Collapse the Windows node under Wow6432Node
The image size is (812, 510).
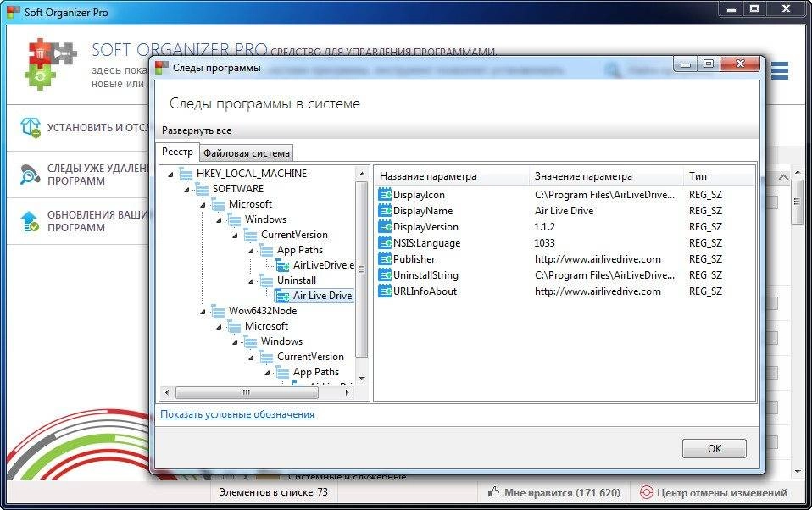[x=235, y=343]
